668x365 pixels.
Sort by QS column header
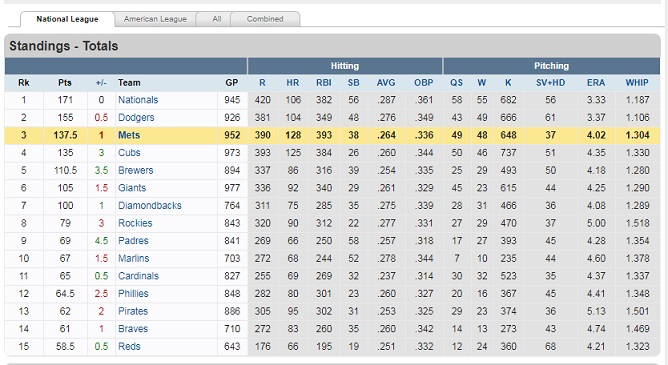[456, 83]
